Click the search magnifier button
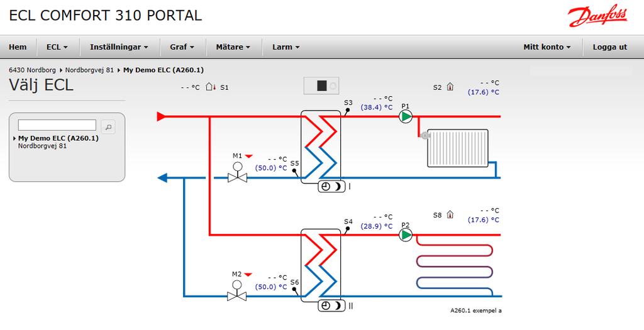644x330 pixels. pyautogui.click(x=108, y=127)
